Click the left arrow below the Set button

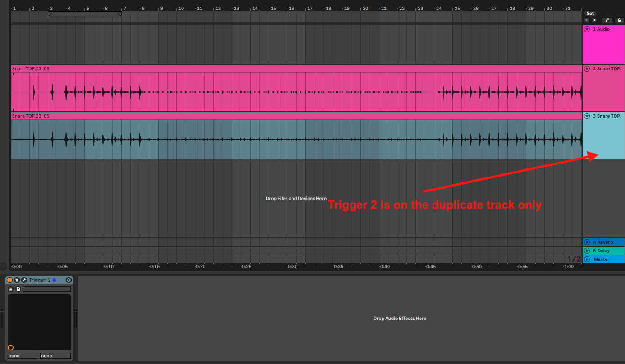coord(586,20)
